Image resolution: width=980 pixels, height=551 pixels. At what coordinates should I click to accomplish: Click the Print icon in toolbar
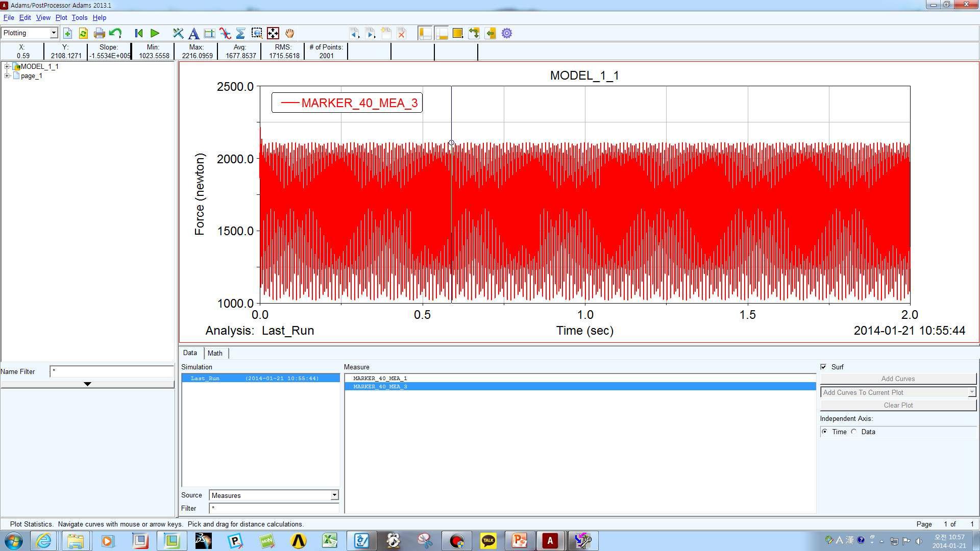(99, 34)
